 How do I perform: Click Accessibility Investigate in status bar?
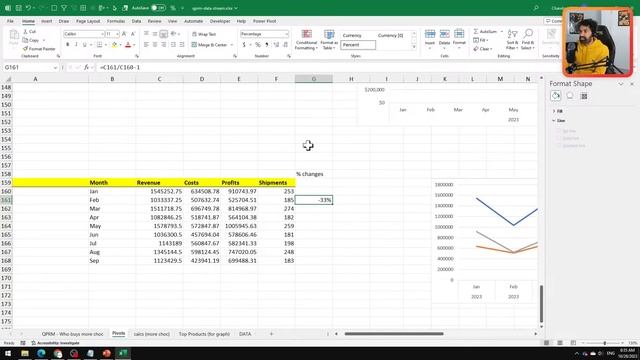[x=55, y=343]
